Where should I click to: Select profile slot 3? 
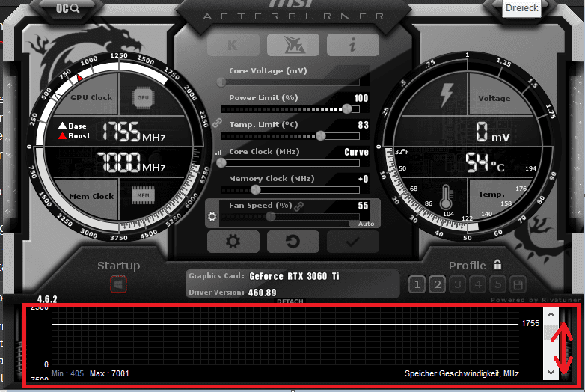point(457,285)
